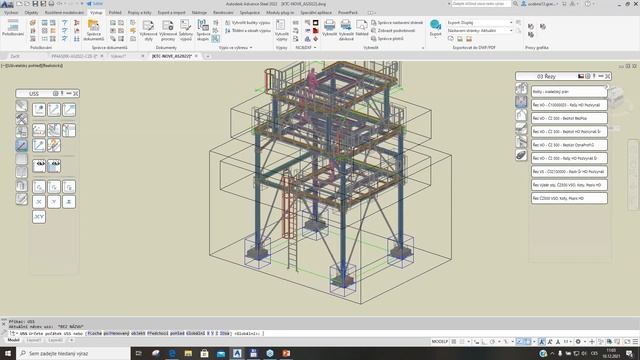Image resolution: width=640 pixels, height=360 pixels.
Task: Click the Vykreslit plot printer icon
Action: [329, 28]
